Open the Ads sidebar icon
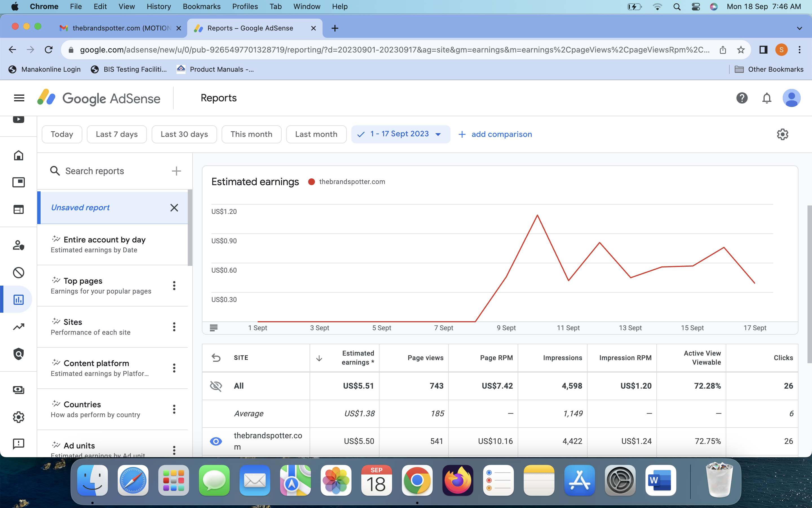 (18, 182)
